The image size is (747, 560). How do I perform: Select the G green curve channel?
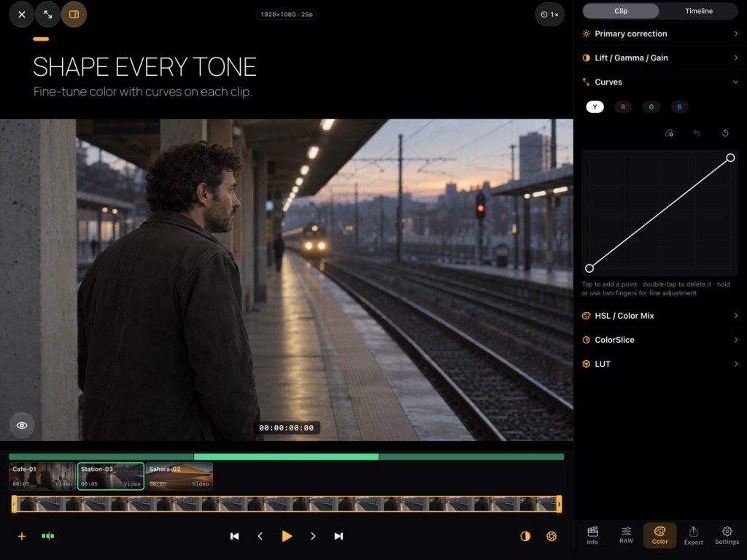click(x=651, y=106)
